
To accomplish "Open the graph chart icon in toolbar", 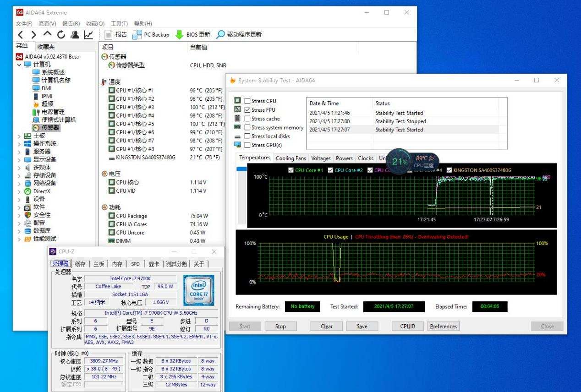I will pos(88,35).
